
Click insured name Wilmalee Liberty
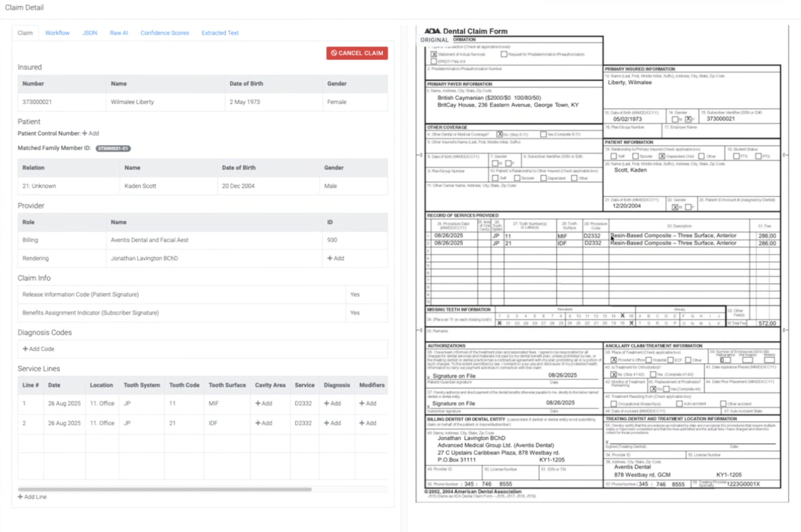tap(132, 102)
